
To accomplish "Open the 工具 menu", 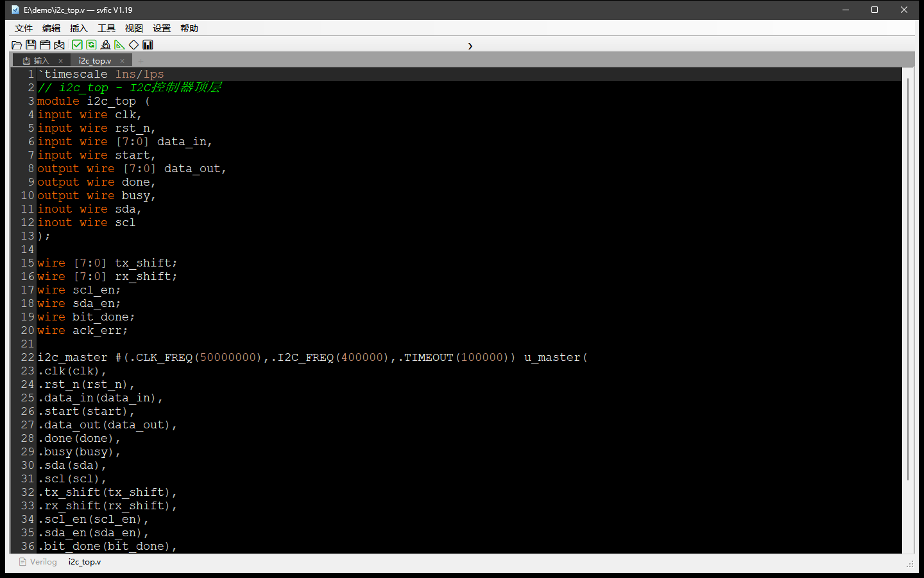I will pyautogui.click(x=107, y=28).
